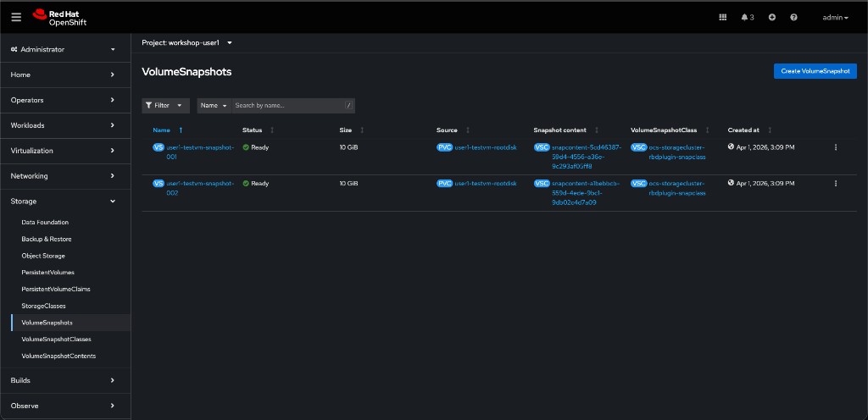Expand the Virtualization navigation section
868x420 pixels.
click(65, 151)
